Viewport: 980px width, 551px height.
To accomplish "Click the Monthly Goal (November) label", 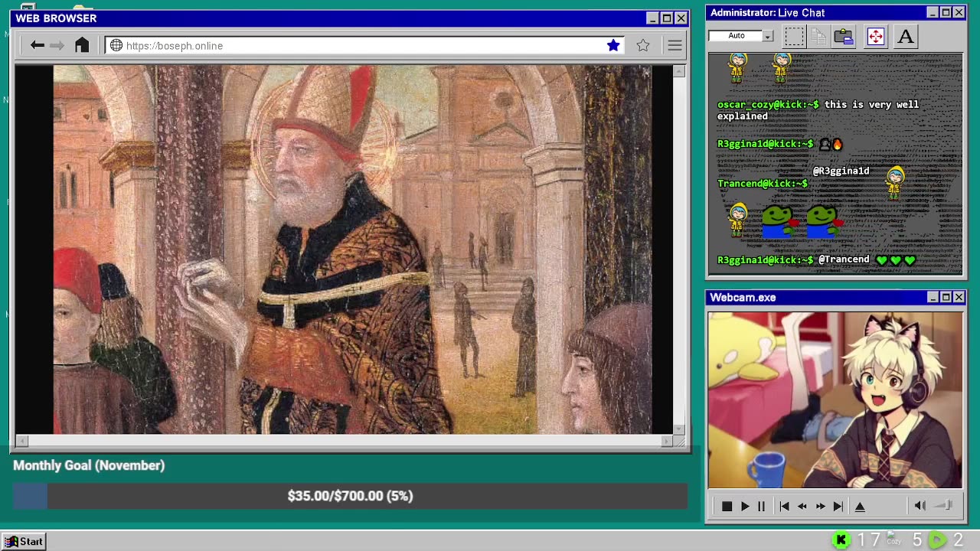I will coord(89,465).
